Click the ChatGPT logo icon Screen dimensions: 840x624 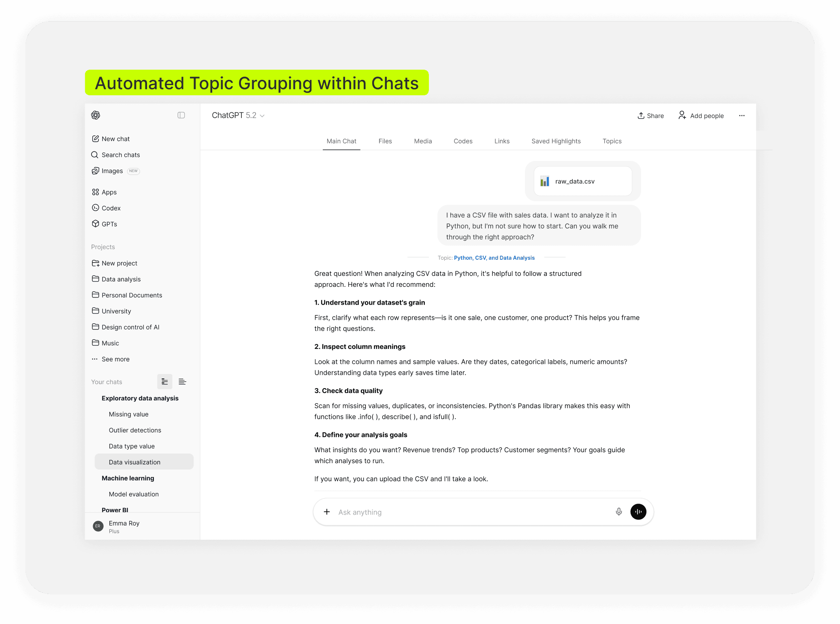click(96, 115)
